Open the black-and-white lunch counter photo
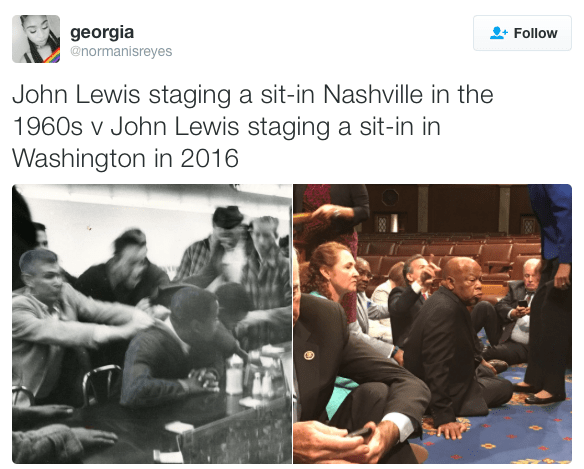Image resolution: width=584 pixels, height=469 pixels. 152,324
